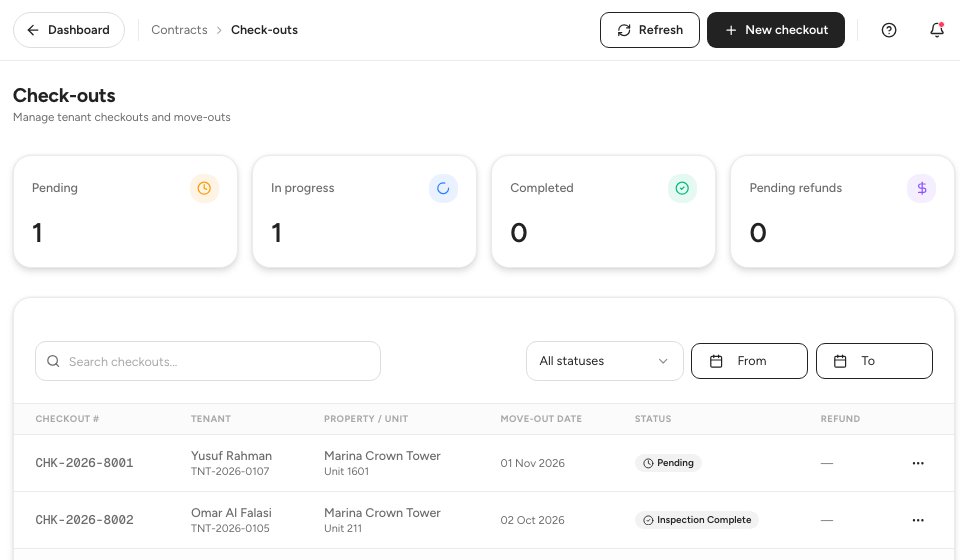Click move-out date 01 Nov 2026
The image size is (960, 560).
coord(533,463)
